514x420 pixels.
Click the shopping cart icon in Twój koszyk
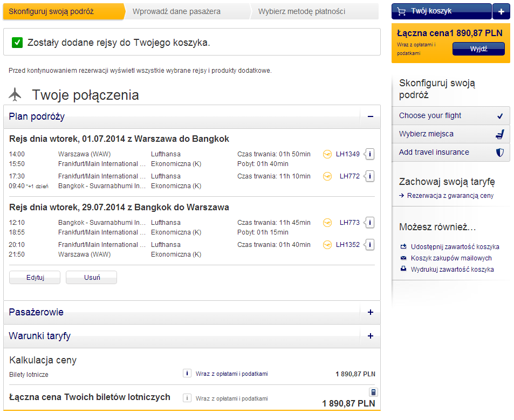[x=401, y=11]
